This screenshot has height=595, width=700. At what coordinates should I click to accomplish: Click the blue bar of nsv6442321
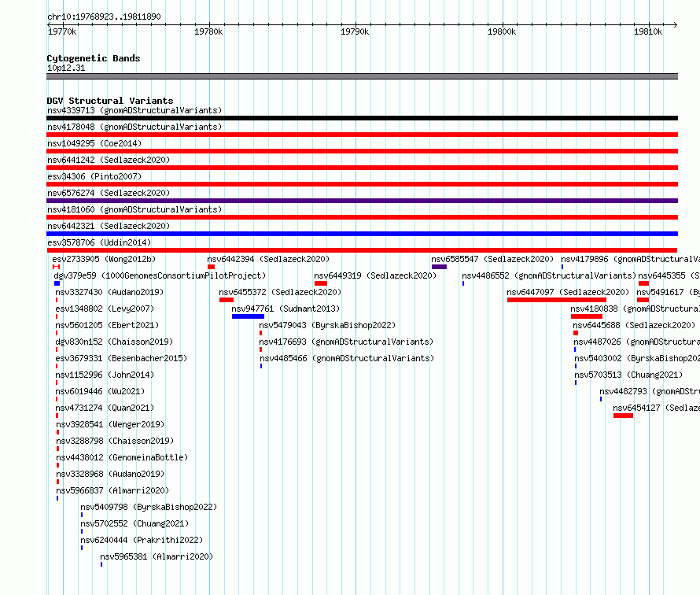pos(362,234)
